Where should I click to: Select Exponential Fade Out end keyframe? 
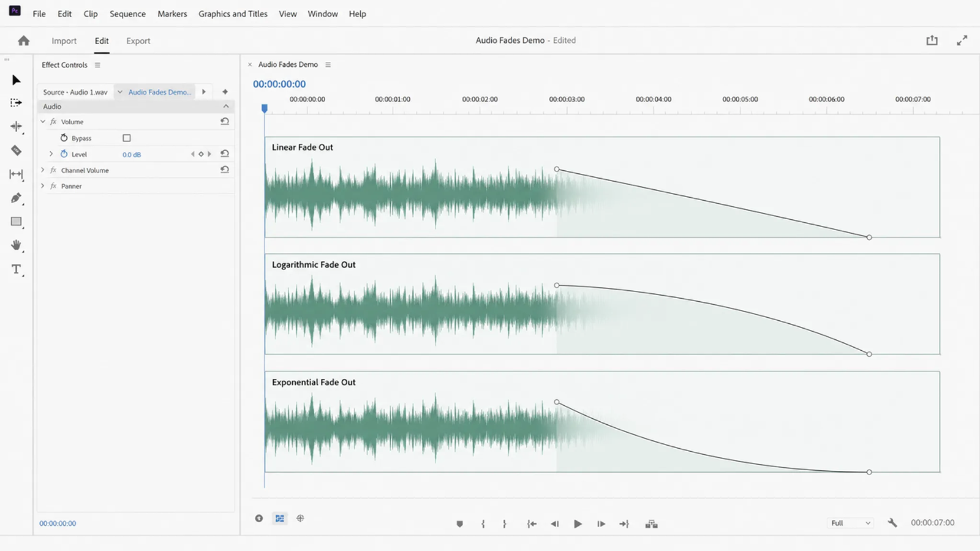click(869, 472)
